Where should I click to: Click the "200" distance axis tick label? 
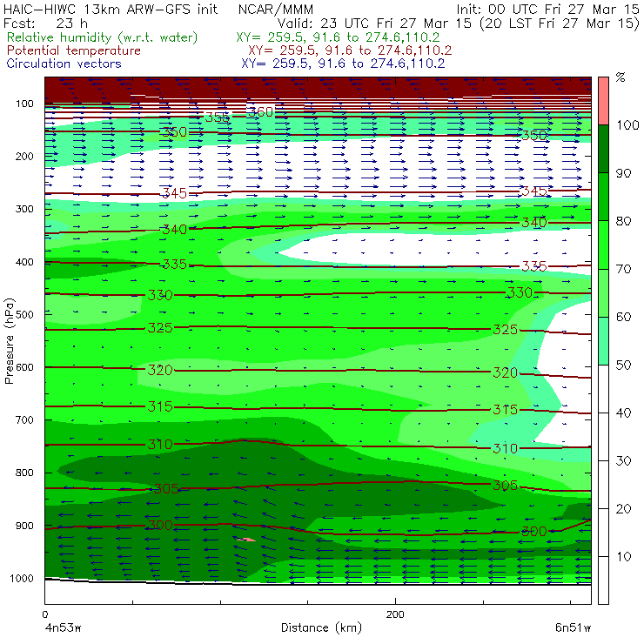pos(395,614)
